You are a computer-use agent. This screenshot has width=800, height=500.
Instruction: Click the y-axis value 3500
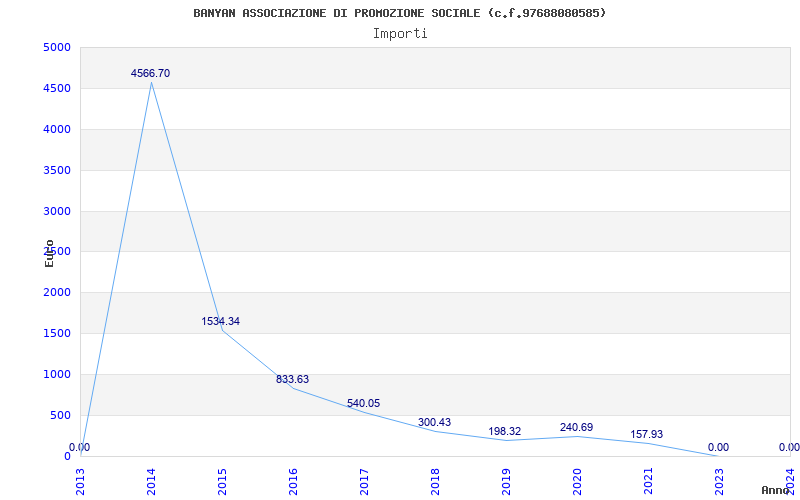tap(57, 170)
